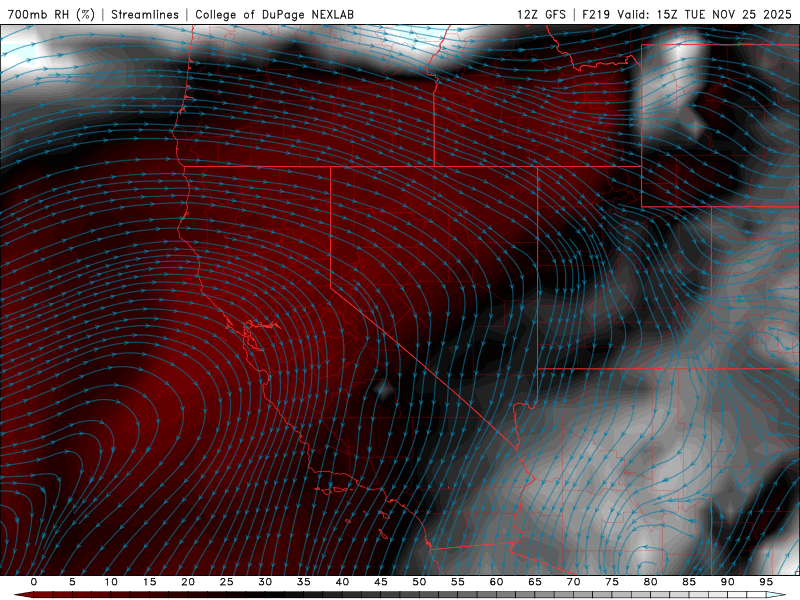The image size is (800, 600).
Task: Select the "95" colorbar label
Action: 766,582
